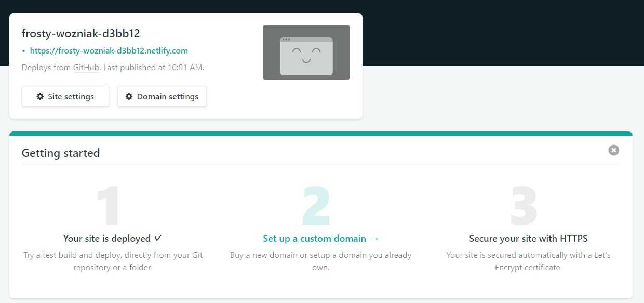The image size is (644, 303).
Task: Click the checkmark beside 'Your site is deployed'
Action: [x=158, y=238]
